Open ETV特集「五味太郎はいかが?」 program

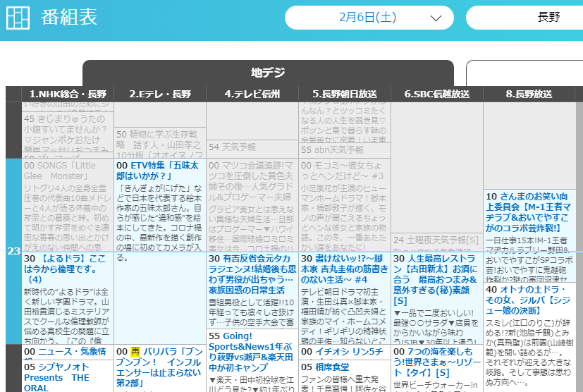[x=157, y=171]
